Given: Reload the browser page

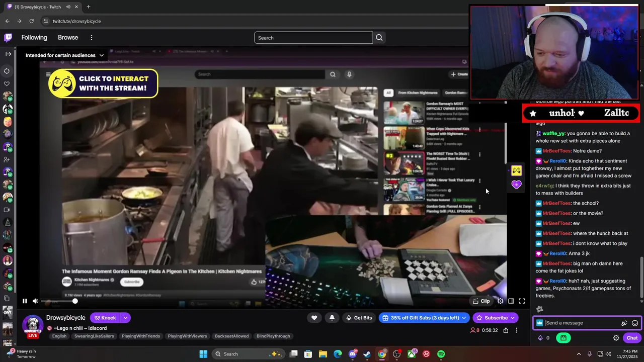Looking at the screenshot, I should [x=31, y=21].
